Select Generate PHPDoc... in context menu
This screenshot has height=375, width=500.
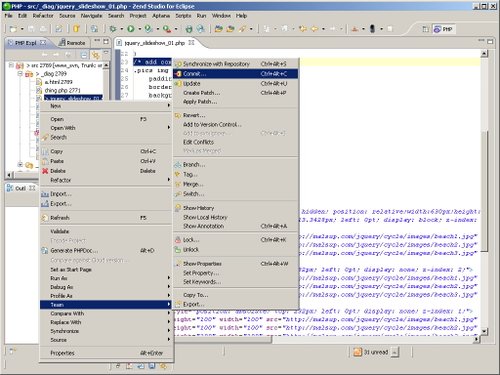(106, 250)
